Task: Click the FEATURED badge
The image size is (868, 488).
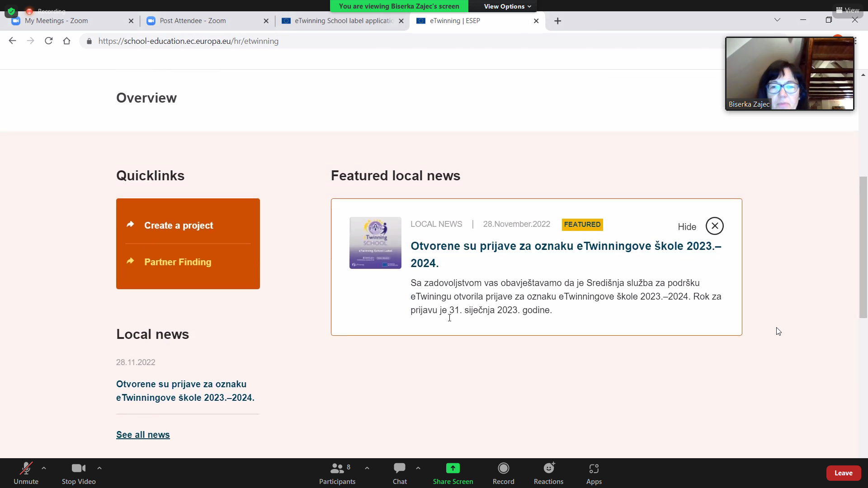Action: pos(582,225)
